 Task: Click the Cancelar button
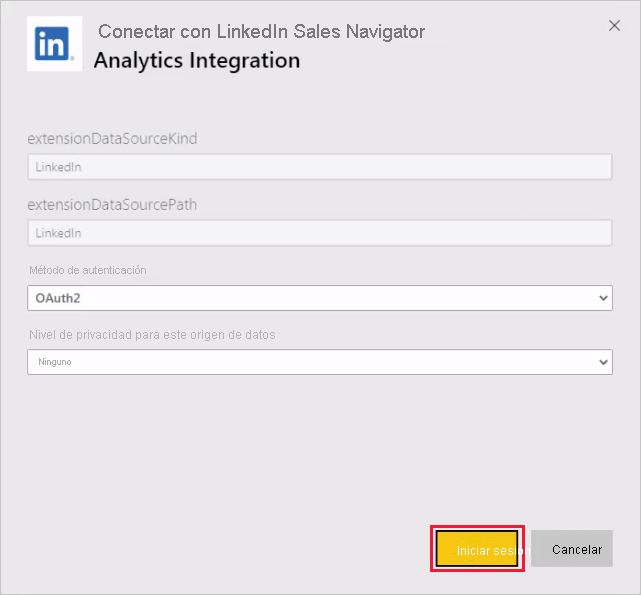click(x=572, y=549)
